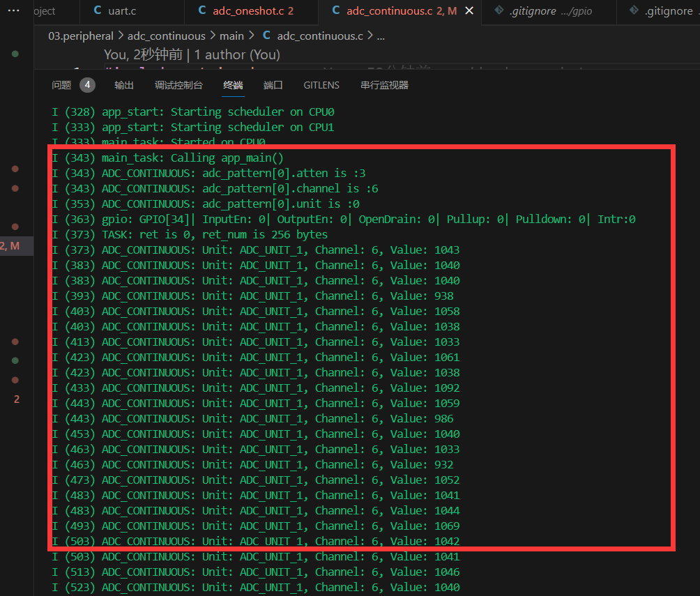700x596 pixels.
Task: Switch to the uart.c tab
Action: pyautogui.click(x=122, y=10)
